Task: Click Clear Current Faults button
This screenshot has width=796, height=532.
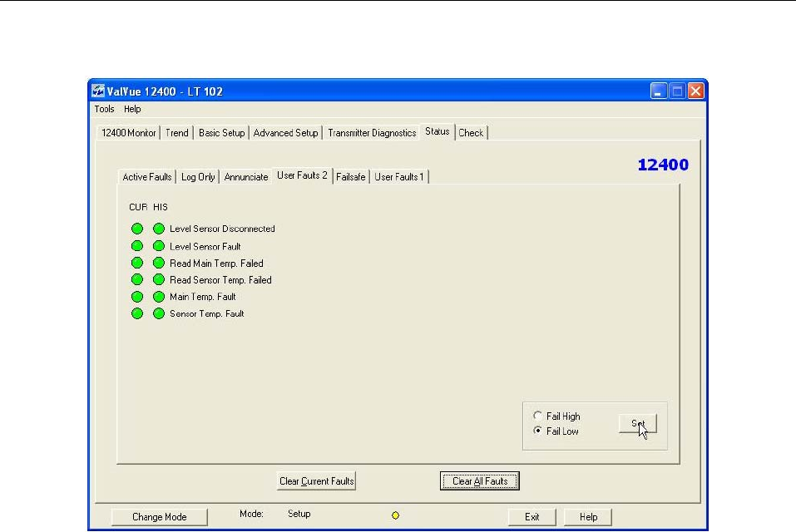Action: click(316, 480)
